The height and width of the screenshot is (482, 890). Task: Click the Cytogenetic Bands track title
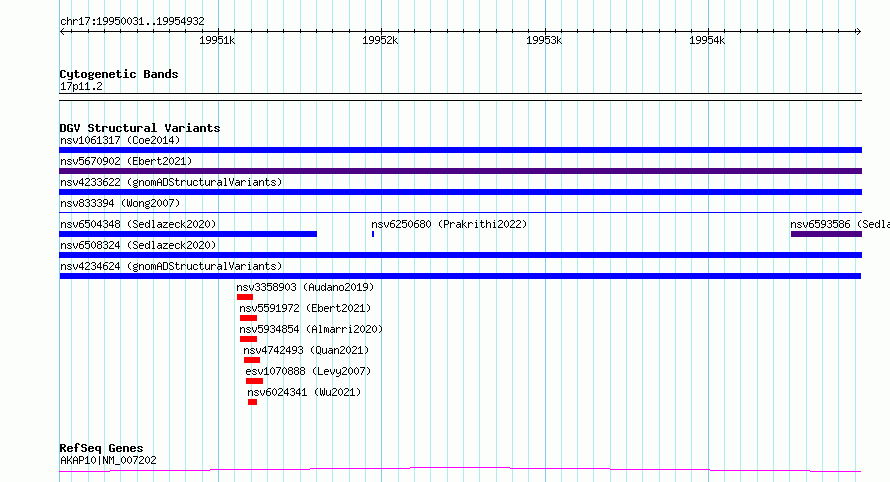(119, 74)
